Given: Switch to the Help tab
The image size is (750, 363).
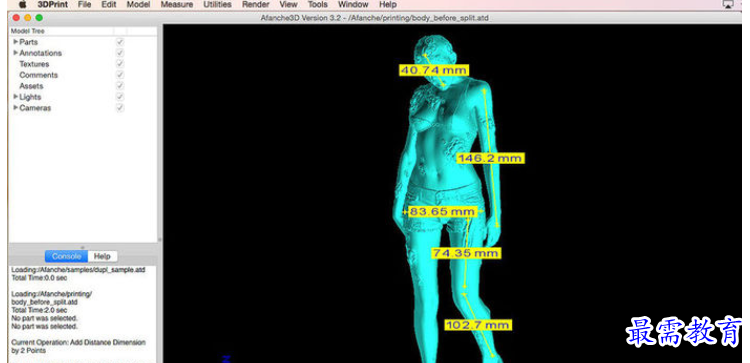Looking at the screenshot, I should pos(102,256).
